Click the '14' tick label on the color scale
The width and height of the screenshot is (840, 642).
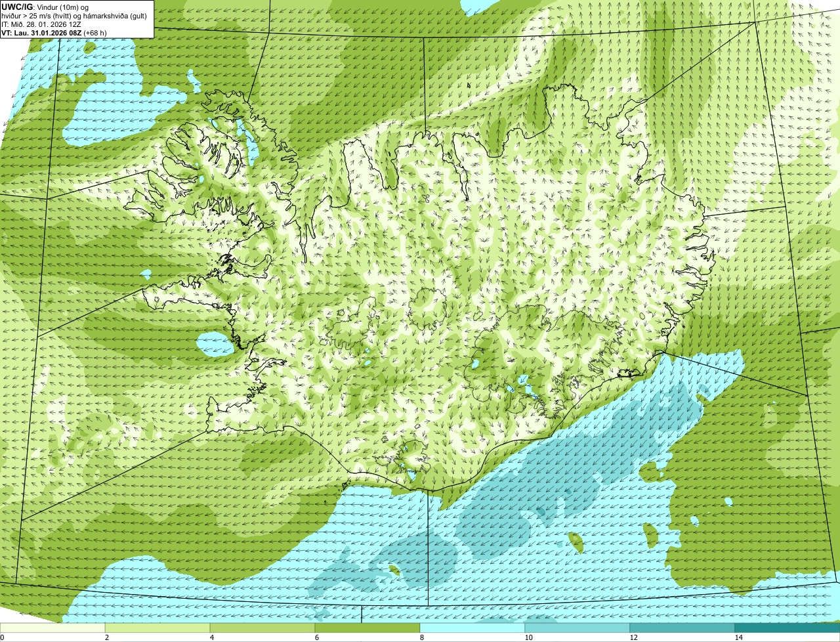click(x=738, y=637)
